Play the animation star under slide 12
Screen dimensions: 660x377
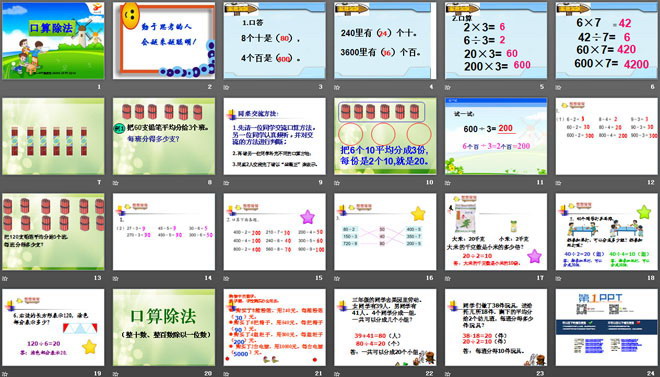tap(558, 183)
